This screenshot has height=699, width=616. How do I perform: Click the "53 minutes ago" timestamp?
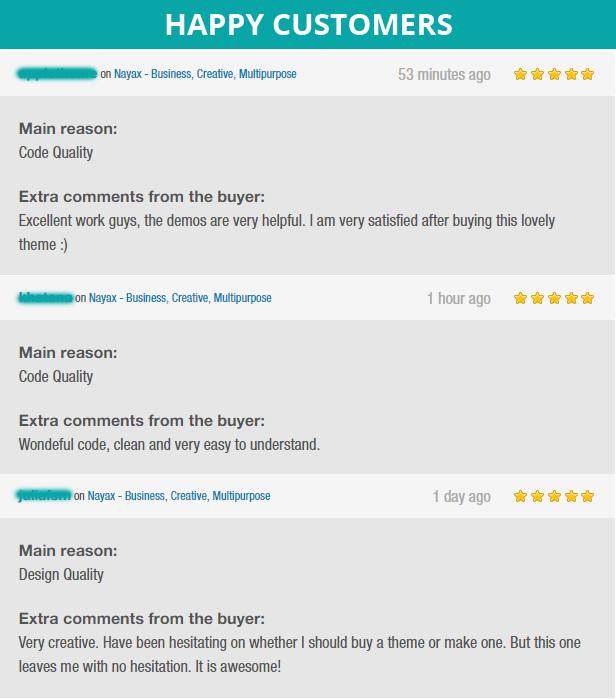click(x=444, y=75)
